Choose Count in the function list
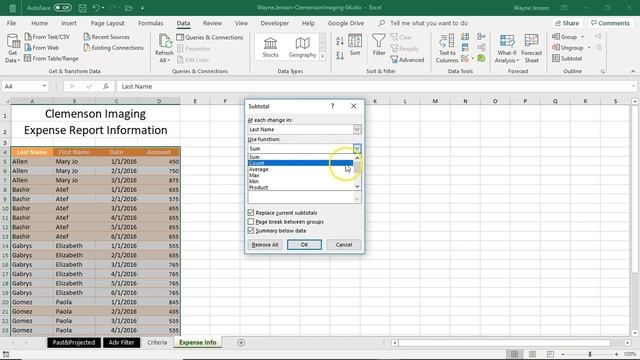This screenshot has width=640, height=360. (x=300, y=163)
